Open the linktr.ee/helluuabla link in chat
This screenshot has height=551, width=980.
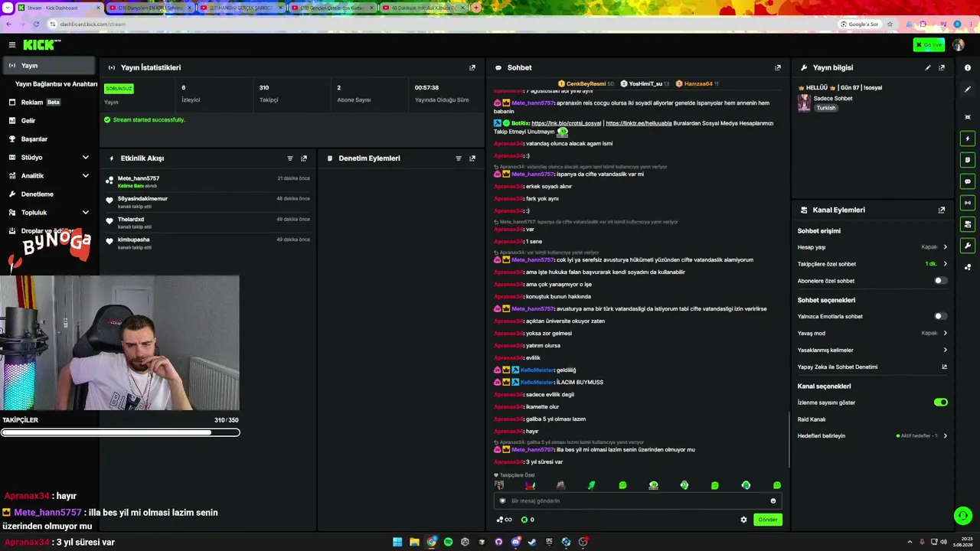click(x=639, y=123)
